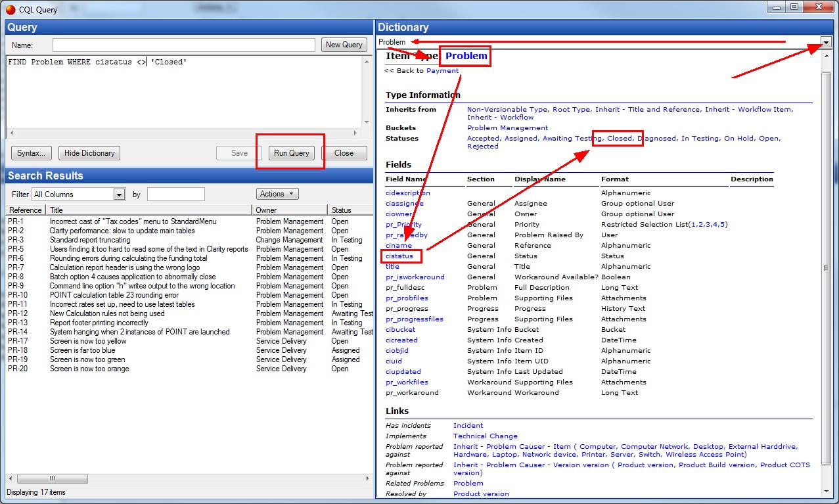Click the Product Build version link
The image size is (839, 504).
717,465
